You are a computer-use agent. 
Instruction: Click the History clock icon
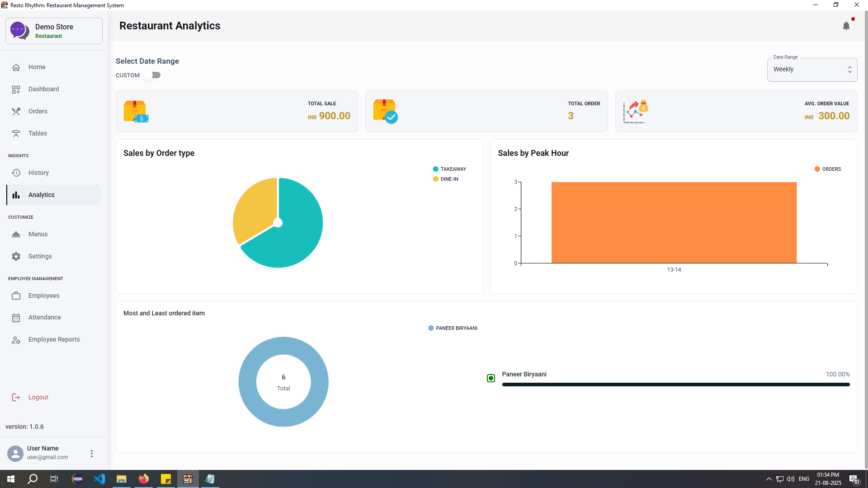[x=16, y=173]
